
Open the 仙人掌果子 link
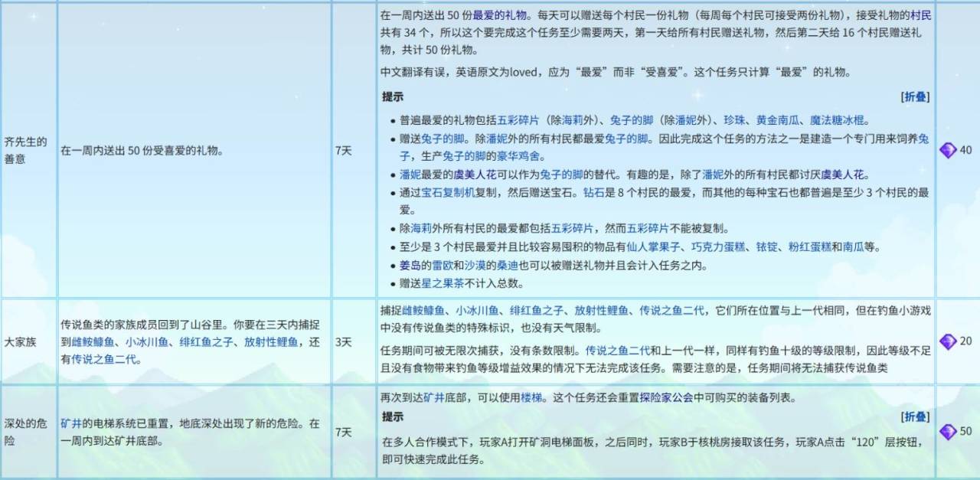coord(655,247)
